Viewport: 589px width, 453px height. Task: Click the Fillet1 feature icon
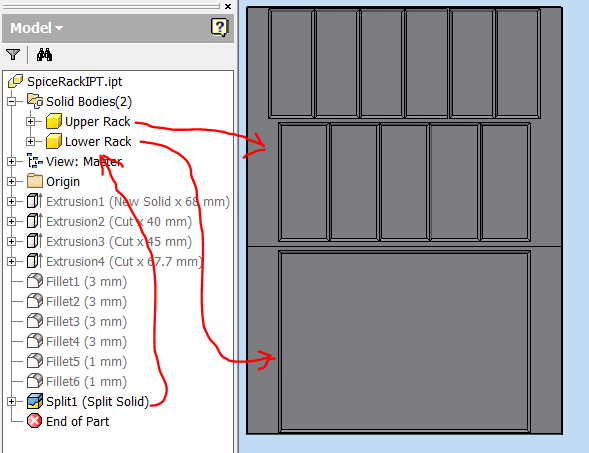[x=35, y=281]
